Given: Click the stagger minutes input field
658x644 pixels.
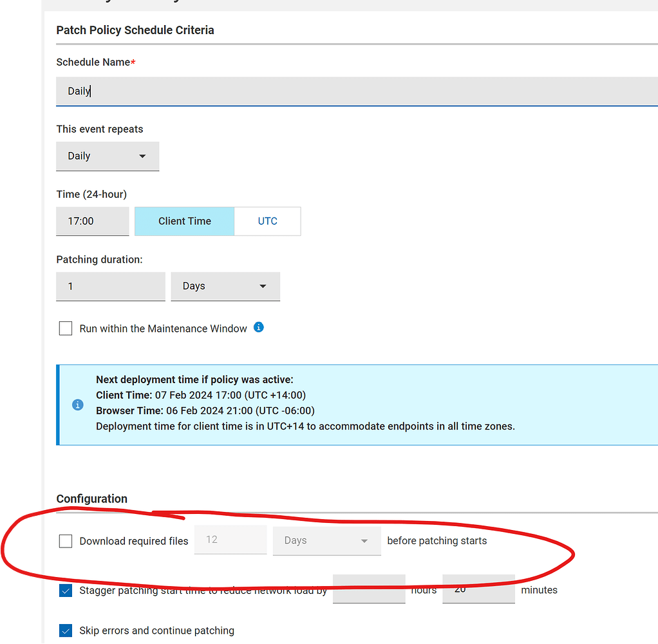Looking at the screenshot, I should click(478, 589).
